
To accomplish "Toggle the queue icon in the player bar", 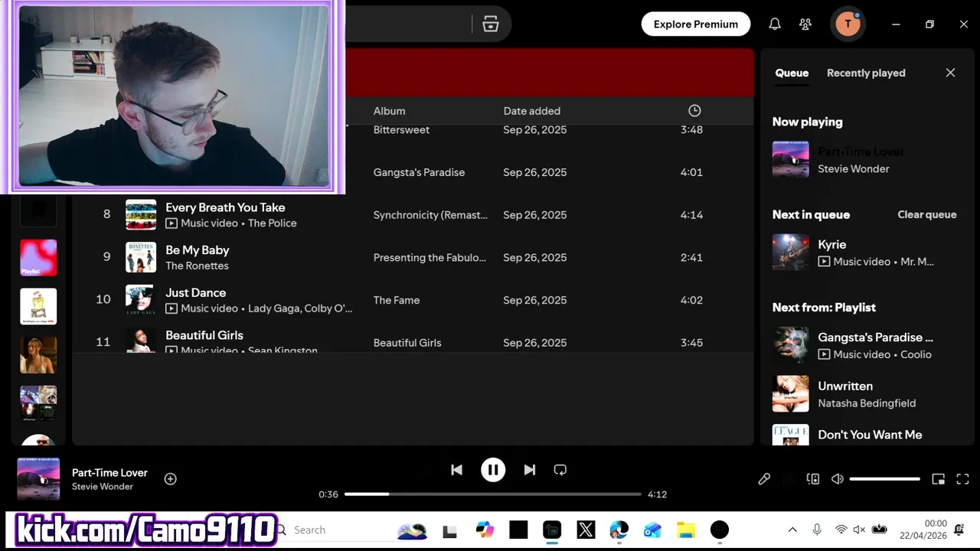I will [789, 479].
